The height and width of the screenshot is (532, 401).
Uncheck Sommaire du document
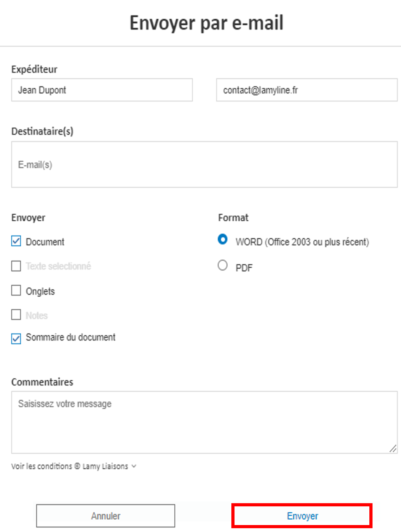(16, 339)
